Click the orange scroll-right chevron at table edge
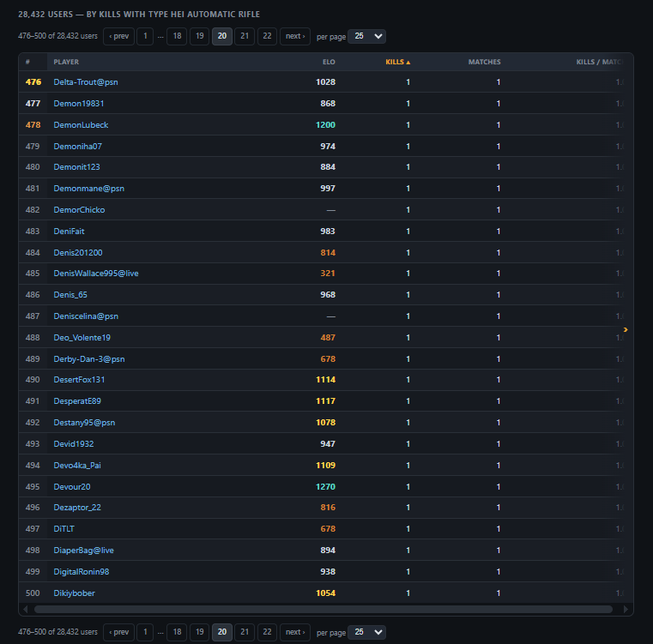 626,329
